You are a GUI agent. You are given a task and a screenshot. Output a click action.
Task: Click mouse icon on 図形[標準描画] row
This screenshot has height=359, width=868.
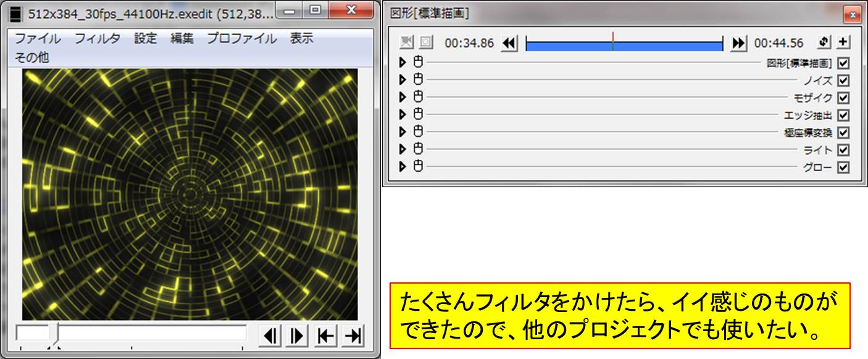pyautogui.click(x=417, y=62)
